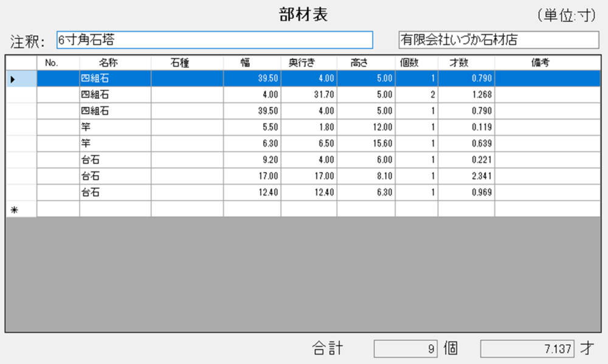Select the width cell showing 9.20
The width and height of the screenshot is (608, 364).
[x=252, y=160]
